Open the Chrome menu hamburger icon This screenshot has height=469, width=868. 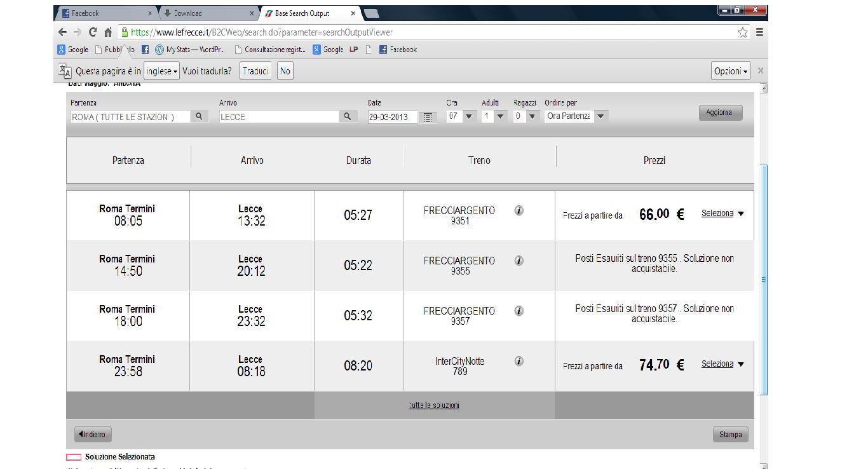(x=759, y=32)
